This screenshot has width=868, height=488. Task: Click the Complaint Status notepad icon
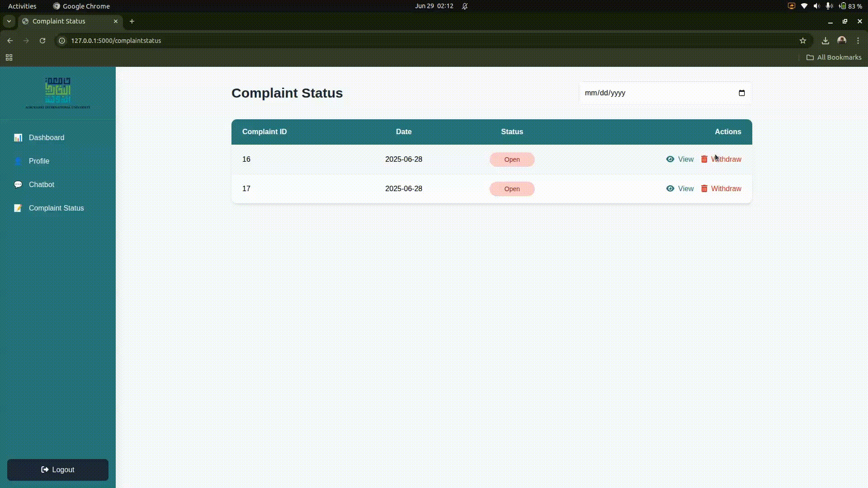pyautogui.click(x=18, y=208)
